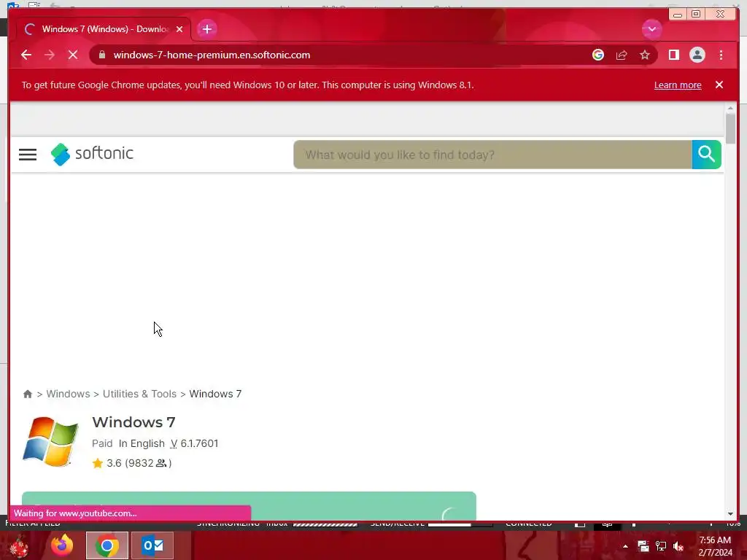Show hidden system tray icons

625,546
